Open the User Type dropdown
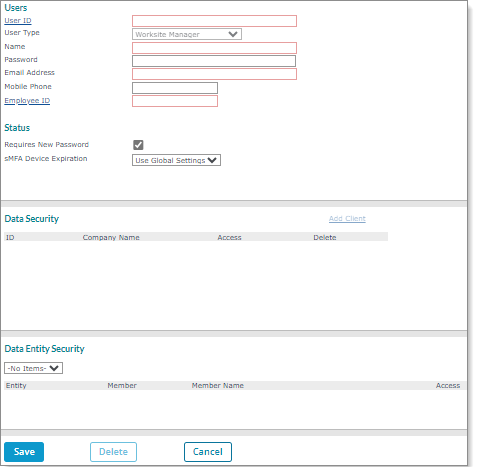The width and height of the screenshot is (478, 467). pyautogui.click(x=187, y=34)
